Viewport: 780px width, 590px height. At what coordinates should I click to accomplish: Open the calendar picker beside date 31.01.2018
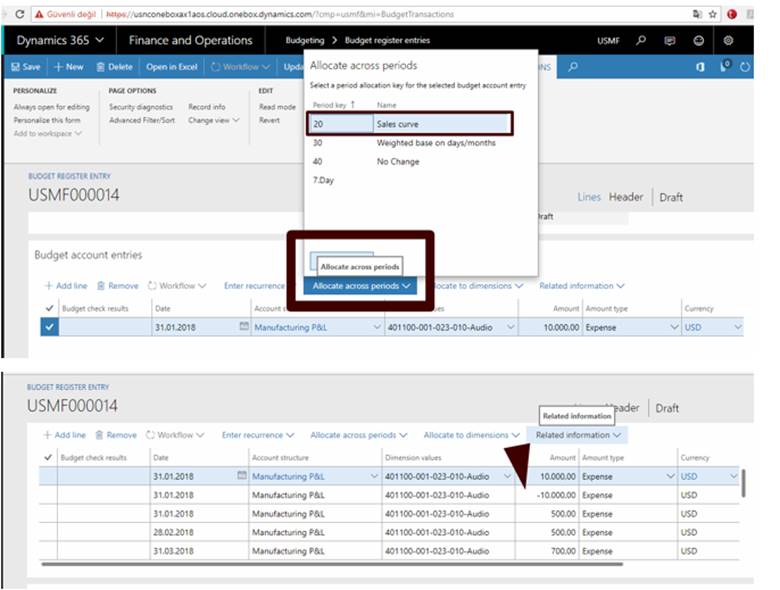click(243, 327)
